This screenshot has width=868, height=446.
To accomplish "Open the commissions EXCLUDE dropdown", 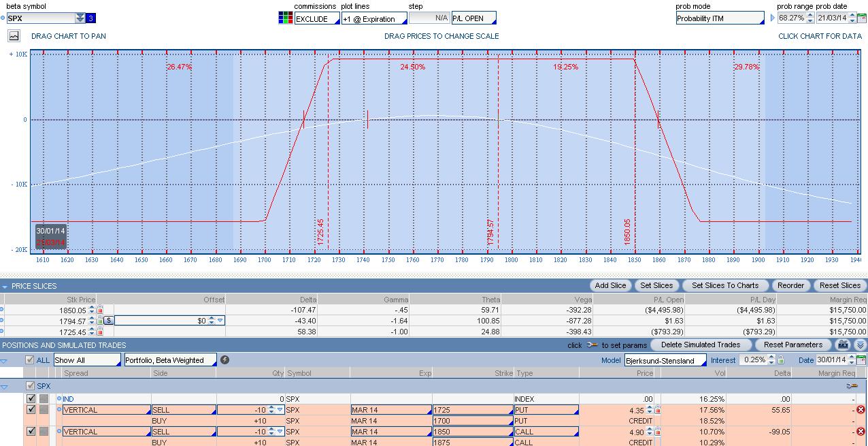I will coord(316,18).
